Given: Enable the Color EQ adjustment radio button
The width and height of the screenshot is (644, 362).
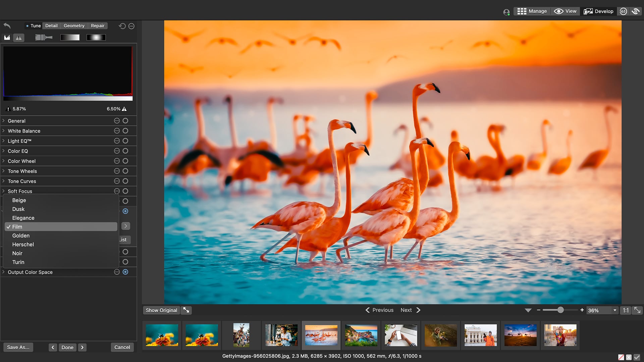Looking at the screenshot, I should 125,151.
